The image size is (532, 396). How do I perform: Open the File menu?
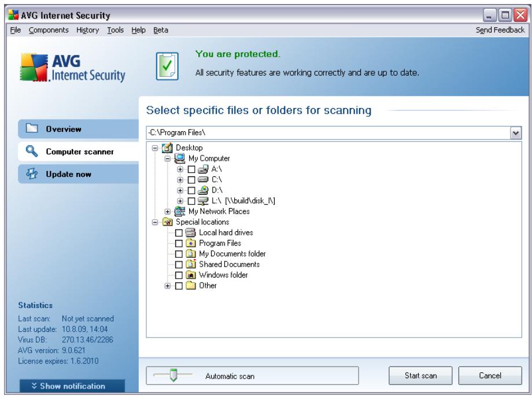15,30
